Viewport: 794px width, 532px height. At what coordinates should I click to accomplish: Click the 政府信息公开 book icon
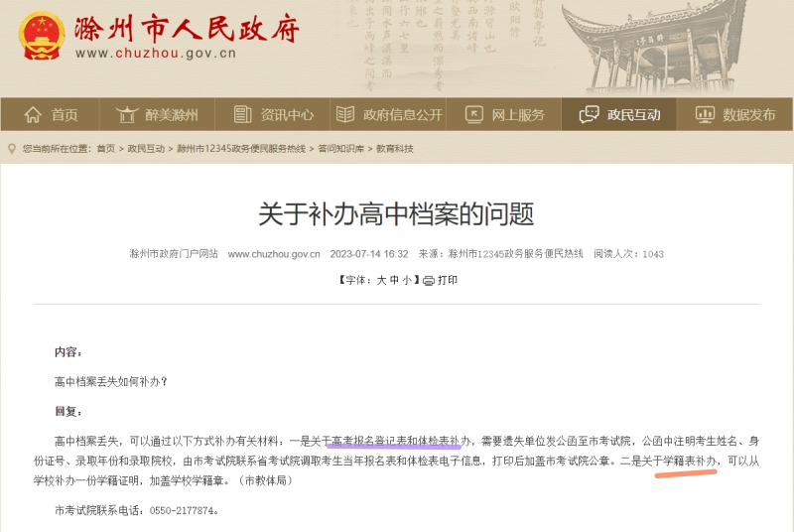click(x=344, y=114)
